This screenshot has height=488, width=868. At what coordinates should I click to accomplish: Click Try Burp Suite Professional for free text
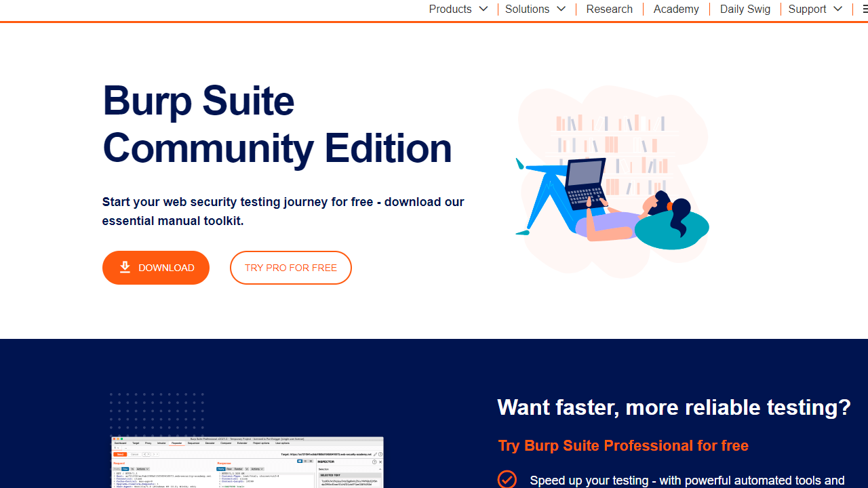click(x=623, y=445)
